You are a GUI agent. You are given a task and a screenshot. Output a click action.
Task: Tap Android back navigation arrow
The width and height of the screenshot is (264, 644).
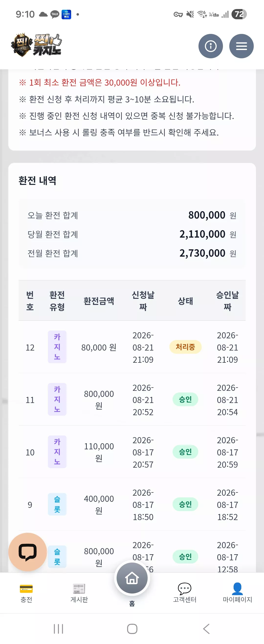click(x=206, y=629)
